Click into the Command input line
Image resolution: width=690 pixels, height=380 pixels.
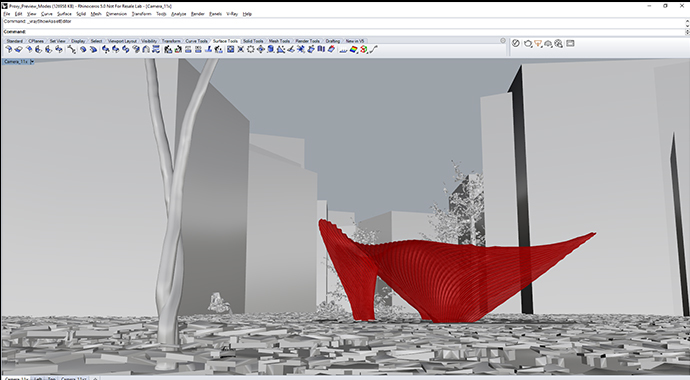tap(343, 32)
